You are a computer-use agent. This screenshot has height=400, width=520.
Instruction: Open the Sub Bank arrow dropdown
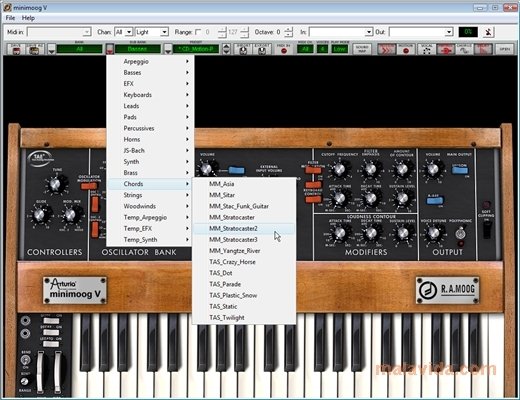click(x=110, y=50)
